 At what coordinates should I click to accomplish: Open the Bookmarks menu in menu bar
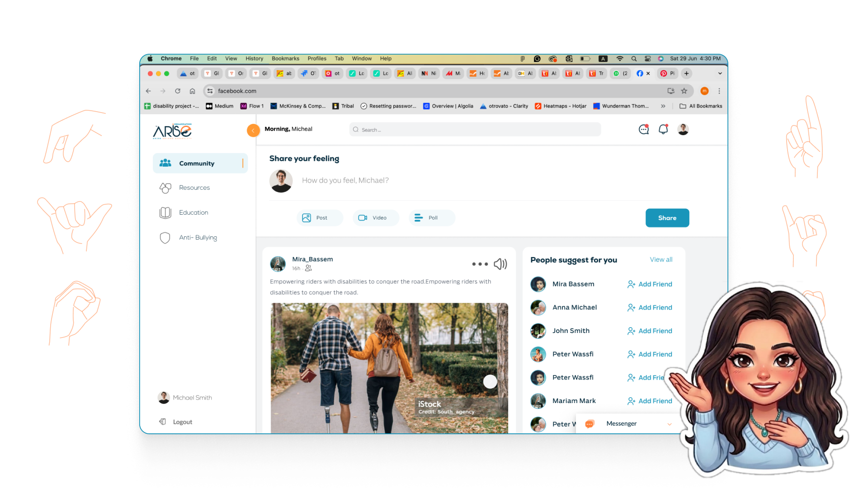(x=285, y=59)
